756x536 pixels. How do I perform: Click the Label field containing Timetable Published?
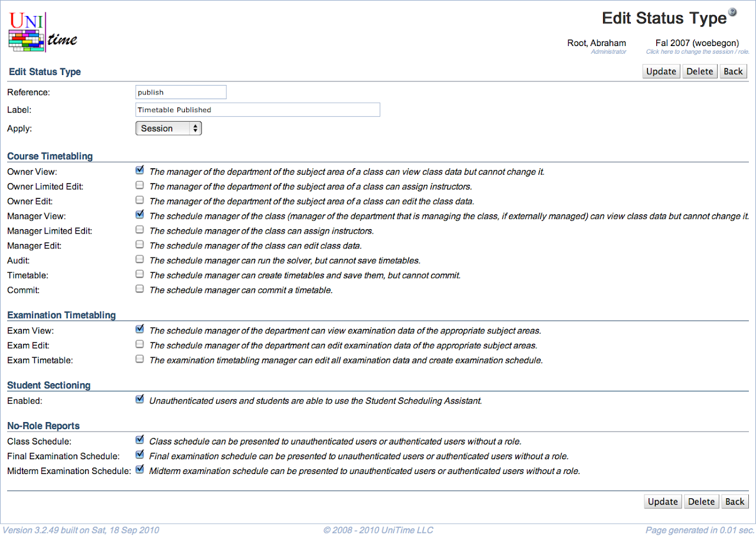tap(258, 110)
